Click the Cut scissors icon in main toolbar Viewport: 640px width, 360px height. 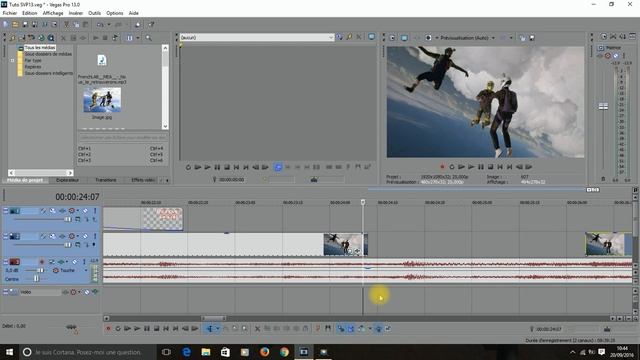point(66,24)
